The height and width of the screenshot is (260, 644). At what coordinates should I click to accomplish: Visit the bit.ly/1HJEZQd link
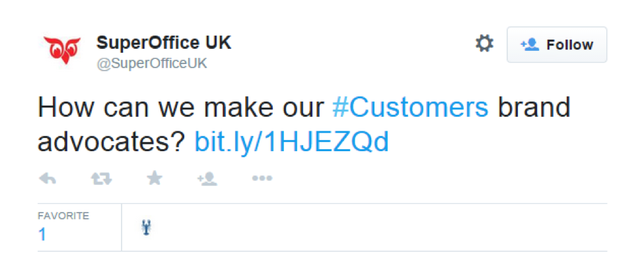[291, 141]
